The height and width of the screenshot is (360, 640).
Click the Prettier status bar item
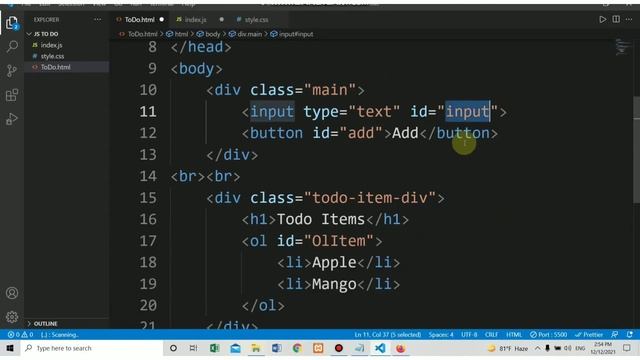(589, 335)
